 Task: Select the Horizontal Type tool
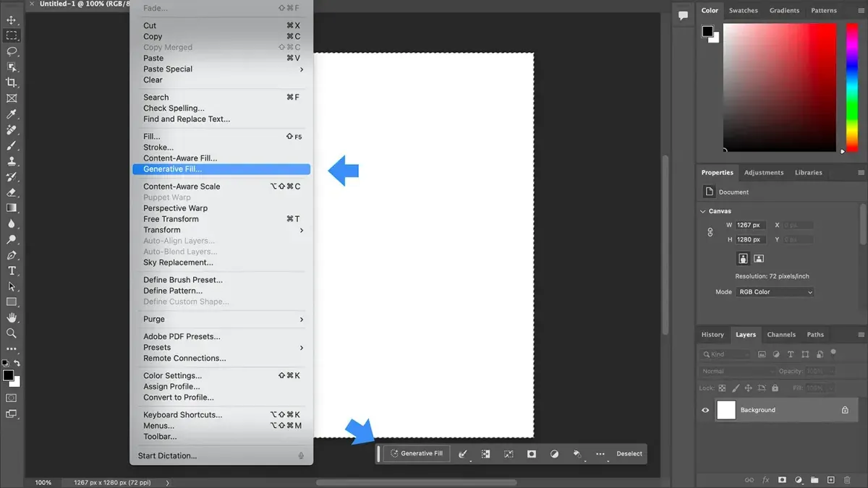coord(12,271)
